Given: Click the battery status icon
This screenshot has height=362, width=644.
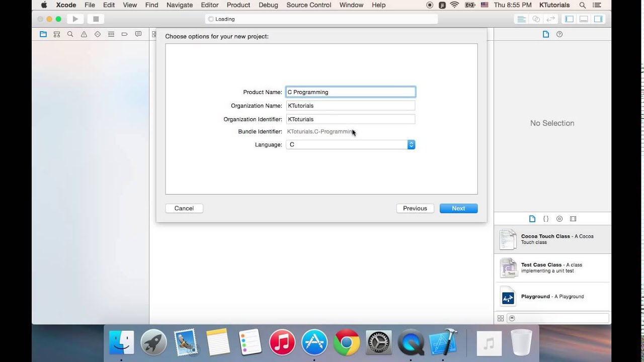Looking at the screenshot, I should pos(470,5).
